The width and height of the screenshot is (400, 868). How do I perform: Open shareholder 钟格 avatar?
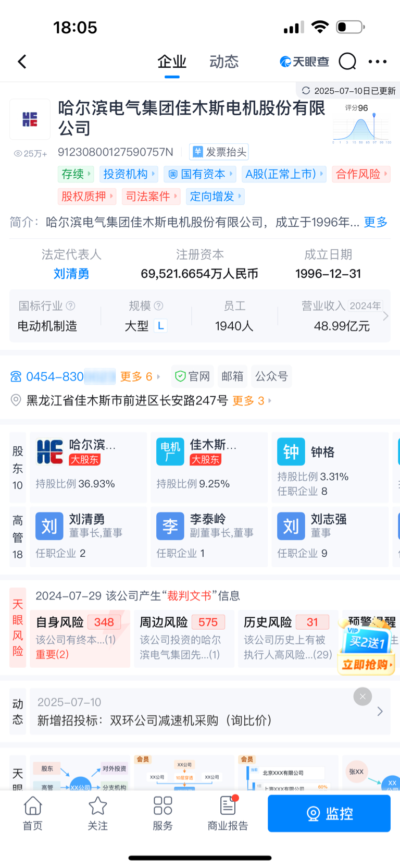(x=291, y=451)
